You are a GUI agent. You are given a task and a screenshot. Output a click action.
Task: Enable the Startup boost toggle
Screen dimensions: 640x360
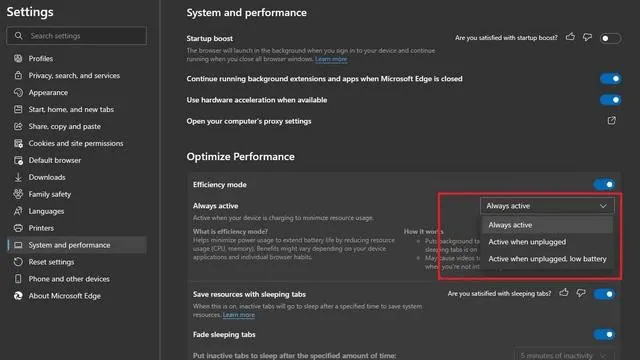[610, 38]
